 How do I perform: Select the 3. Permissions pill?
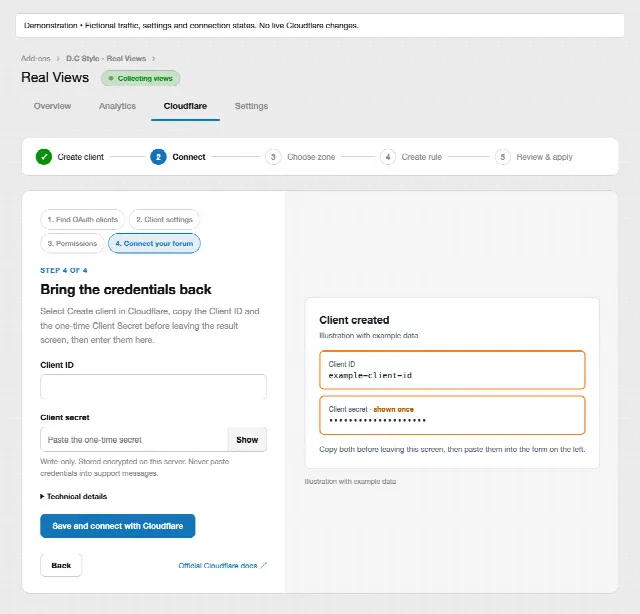click(x=72, y=243)
